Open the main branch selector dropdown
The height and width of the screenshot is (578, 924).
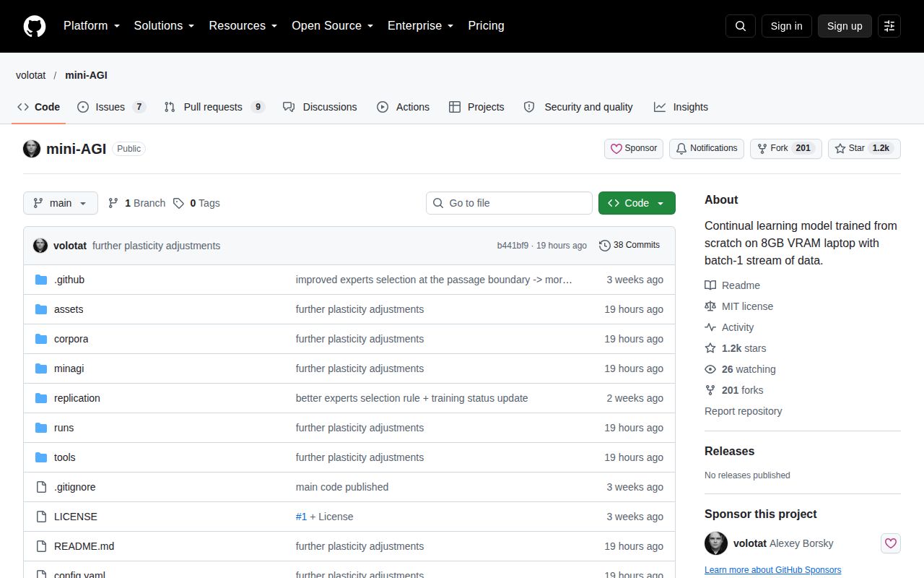pyautogui.click(x=60, y=203)
